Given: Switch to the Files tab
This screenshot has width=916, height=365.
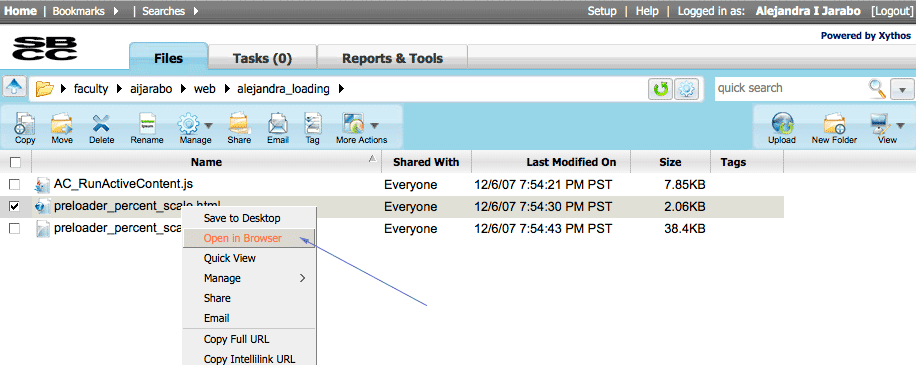Looking at the screenshot, I should tap(168, 57).
